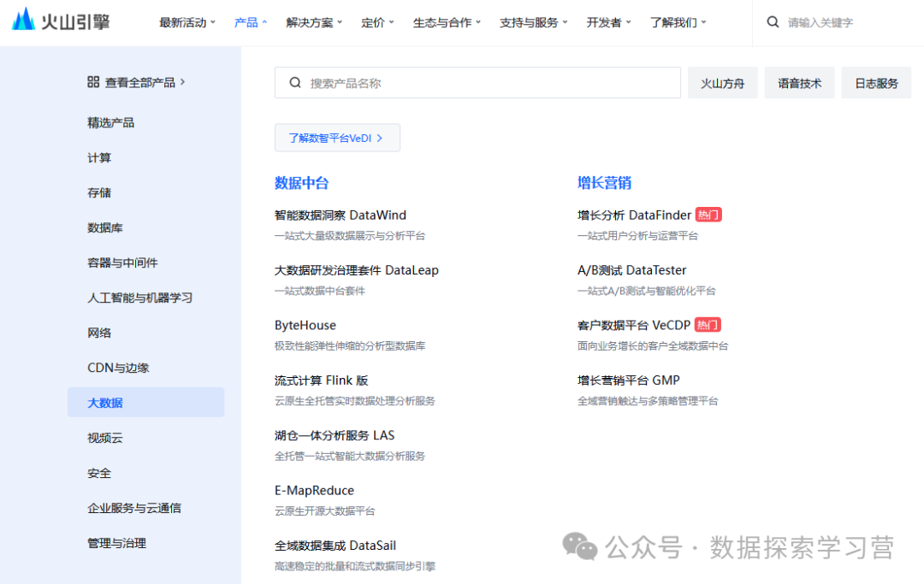Focus the 搜索产品名称 input field
Screen dimensions: 924x584
pos(488,83)
